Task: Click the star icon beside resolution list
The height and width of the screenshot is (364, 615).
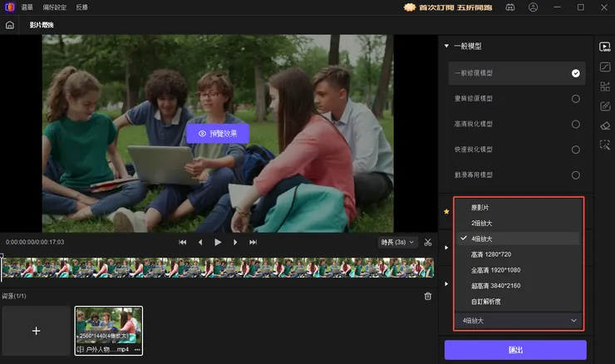Action: tap(446, 211)
